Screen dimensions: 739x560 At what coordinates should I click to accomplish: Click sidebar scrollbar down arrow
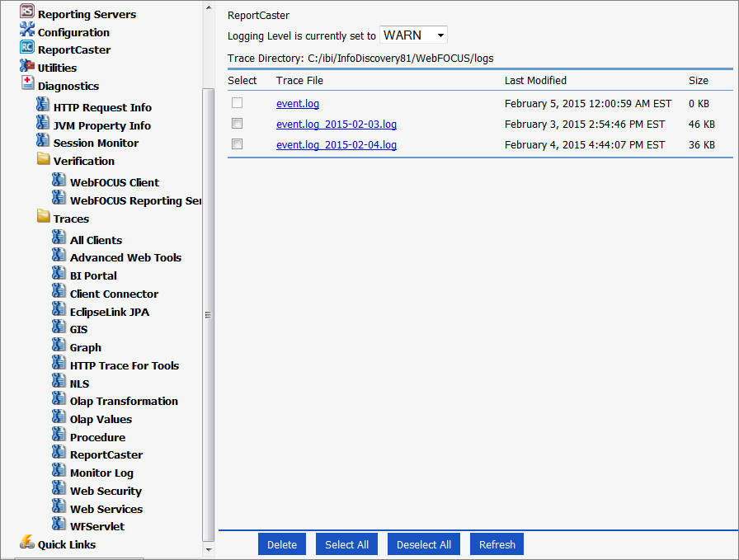click(x=209, y=549)
